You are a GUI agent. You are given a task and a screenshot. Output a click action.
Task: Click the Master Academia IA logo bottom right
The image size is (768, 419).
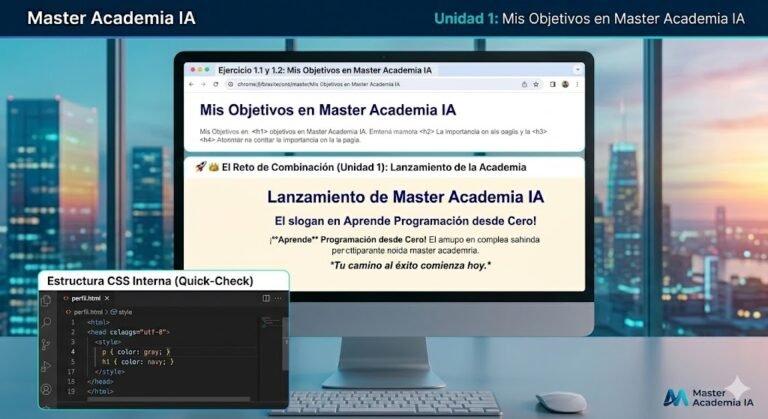(708, 397)
